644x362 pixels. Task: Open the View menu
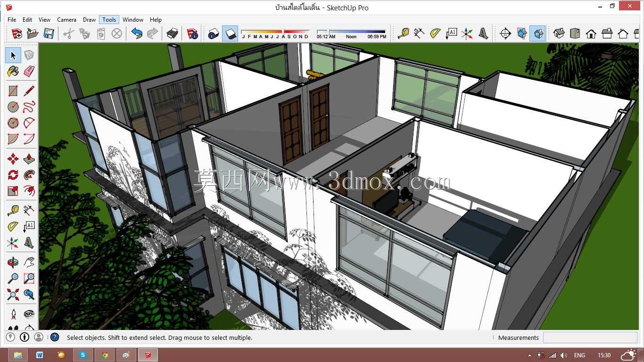tap(44, 19)
